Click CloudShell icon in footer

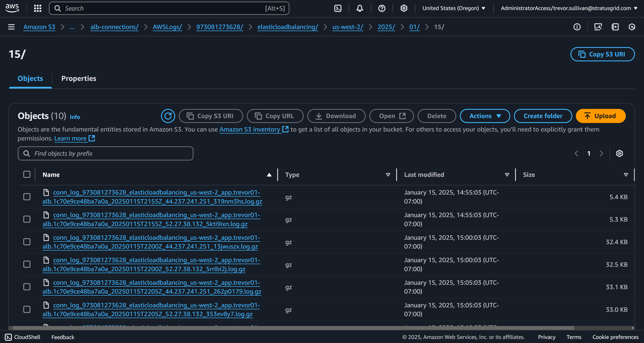click(8, 337)
